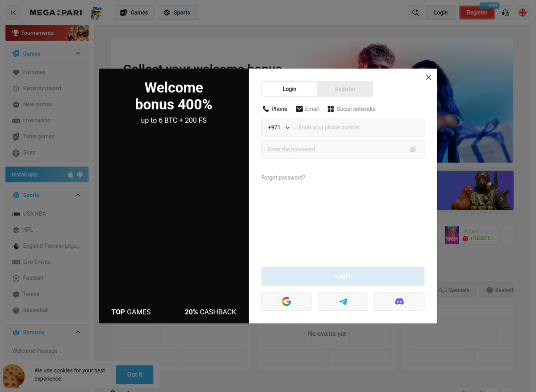Switch to the Login tab in dialog
Viewport: 536px width, 392px height.
tap(289, 89)
